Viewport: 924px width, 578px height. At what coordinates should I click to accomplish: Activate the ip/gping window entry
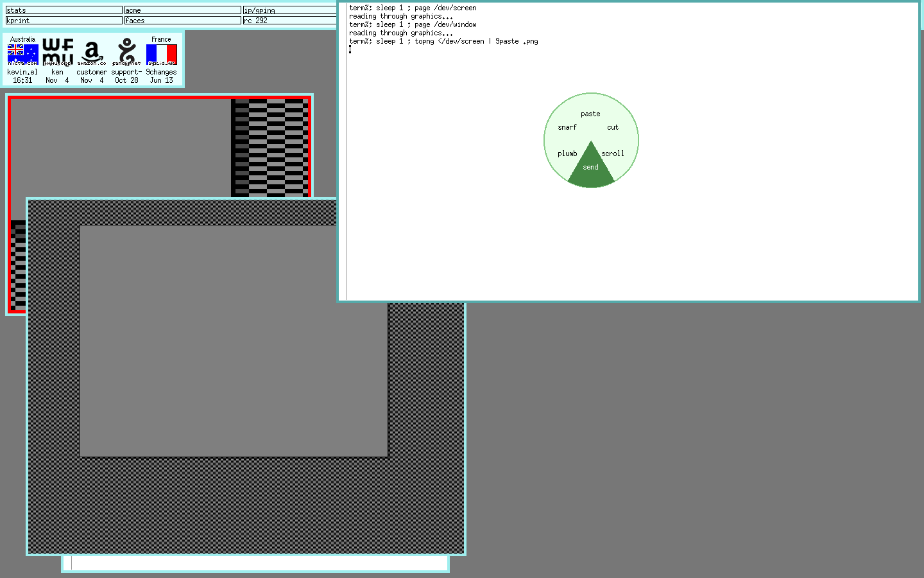point(289,10)
